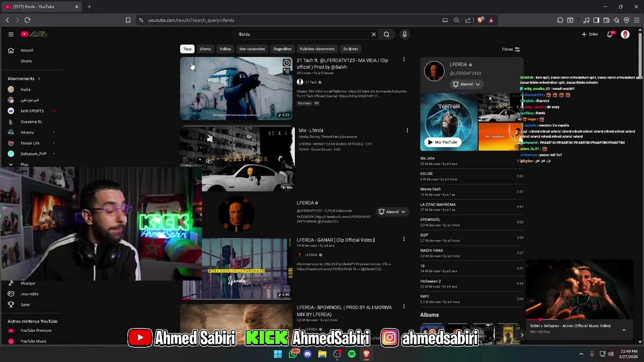Select Publiées récemment filter chip
This screenshot has height=362, width=644.
(317, 49)
